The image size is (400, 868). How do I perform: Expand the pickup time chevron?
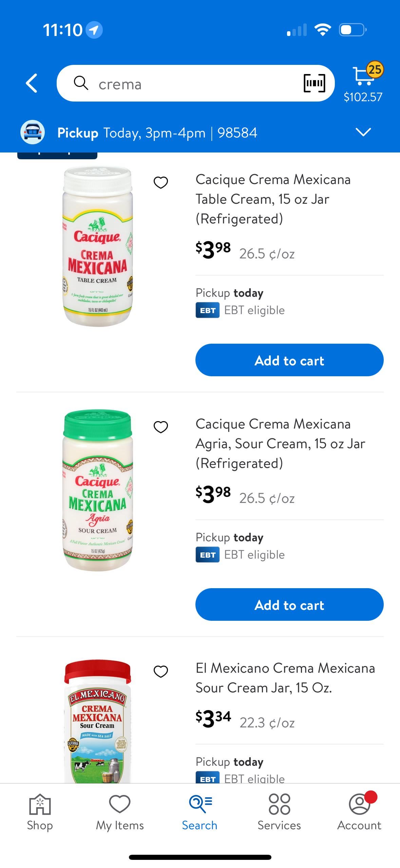(x=363, y=132)
